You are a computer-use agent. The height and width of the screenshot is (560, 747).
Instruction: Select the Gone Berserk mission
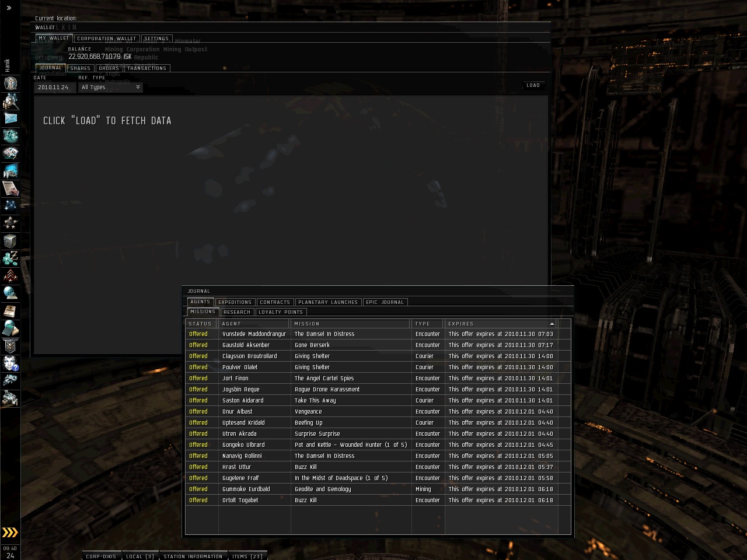point(378,345)
